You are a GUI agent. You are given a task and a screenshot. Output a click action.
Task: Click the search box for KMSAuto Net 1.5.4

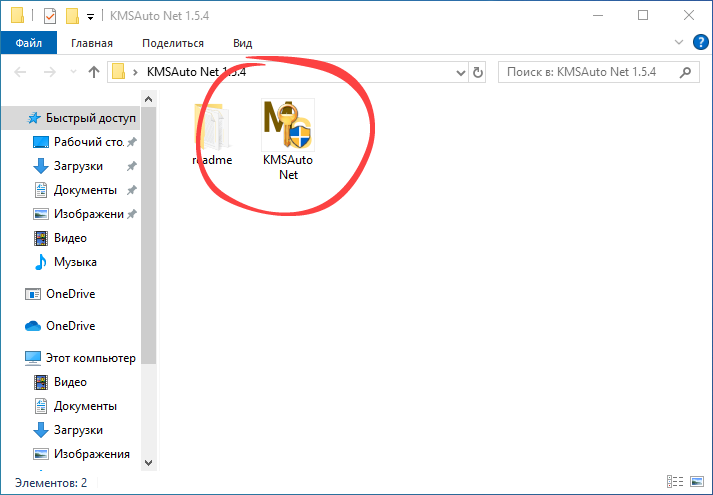pyautogui.click(x=590, y=72)
